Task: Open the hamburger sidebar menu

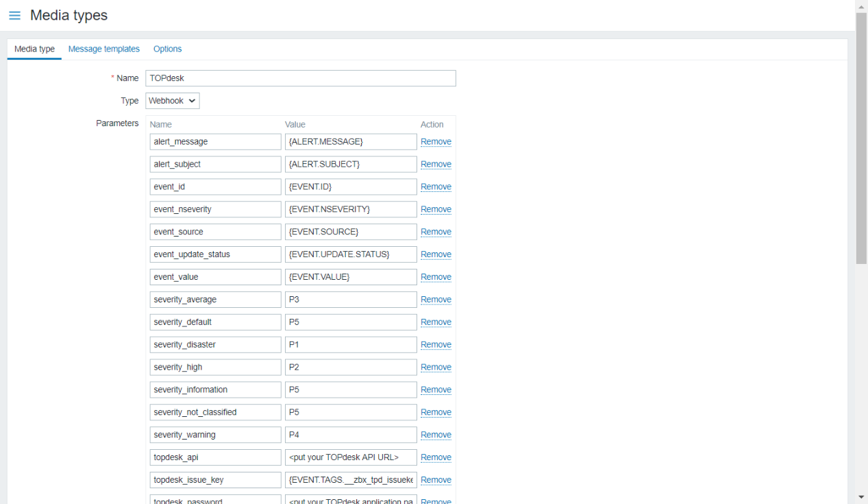Action: point(14,16)
